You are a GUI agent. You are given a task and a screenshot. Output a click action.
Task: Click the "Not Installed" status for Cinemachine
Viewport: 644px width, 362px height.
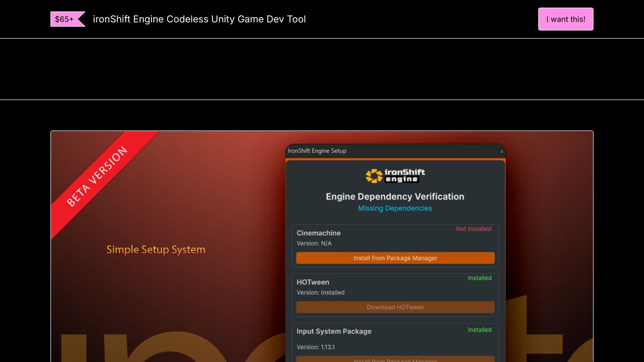click(x=473, y=229)
